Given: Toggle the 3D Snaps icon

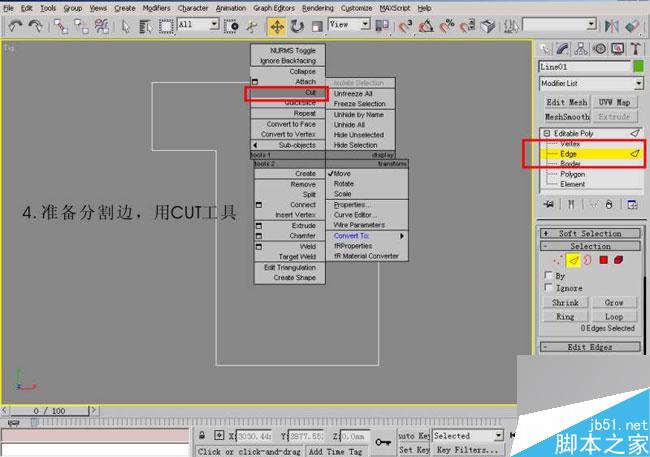Looking at the screenshot, I should [x=405, y=26].
